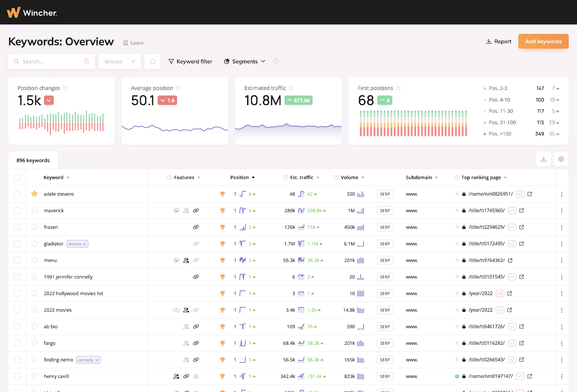Click the favorites star filter button

[153, 61]
